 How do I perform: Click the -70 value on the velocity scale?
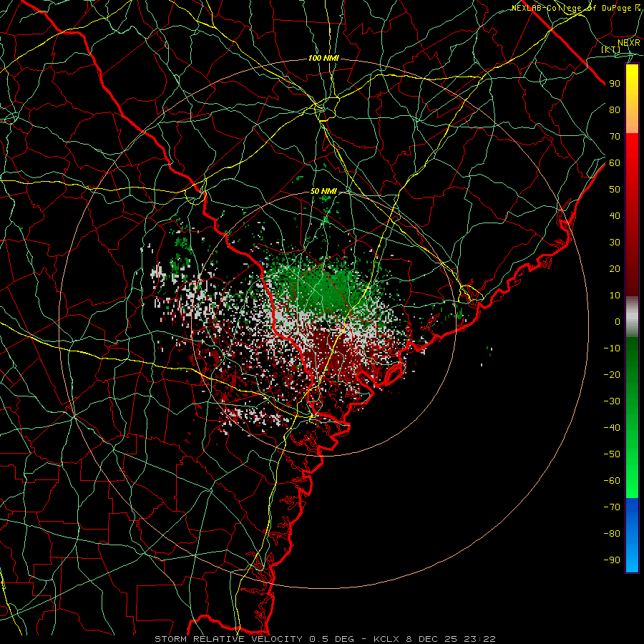click(612, 507)
